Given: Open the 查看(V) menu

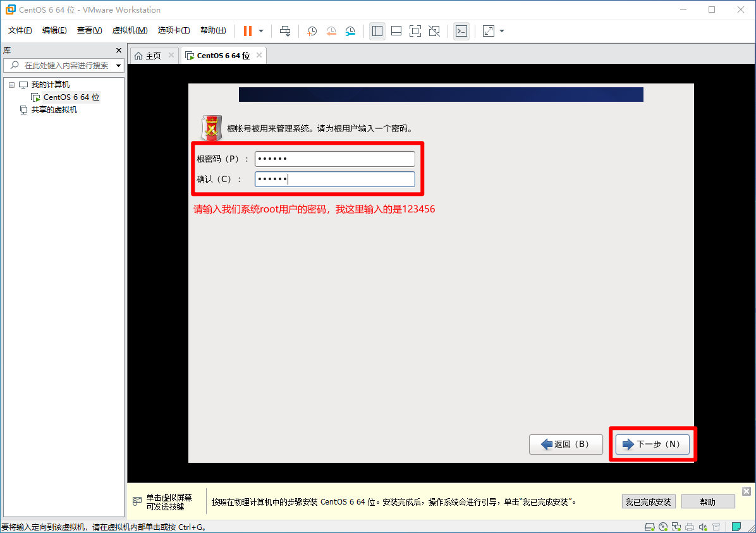Looking at the screenshot, I should (x=89, y=30).
